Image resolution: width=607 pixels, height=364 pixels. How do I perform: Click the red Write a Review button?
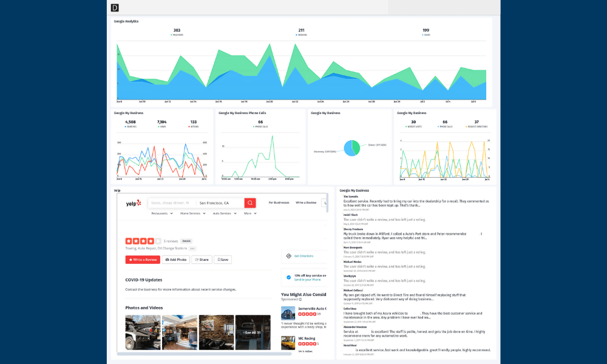pos(143,260)
